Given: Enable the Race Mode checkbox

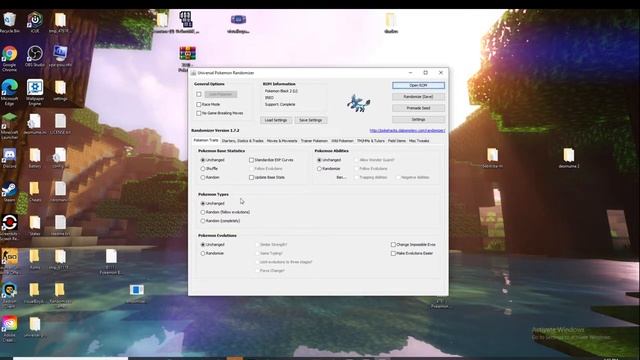Looking at the screenshot, I should coord(199,104).
